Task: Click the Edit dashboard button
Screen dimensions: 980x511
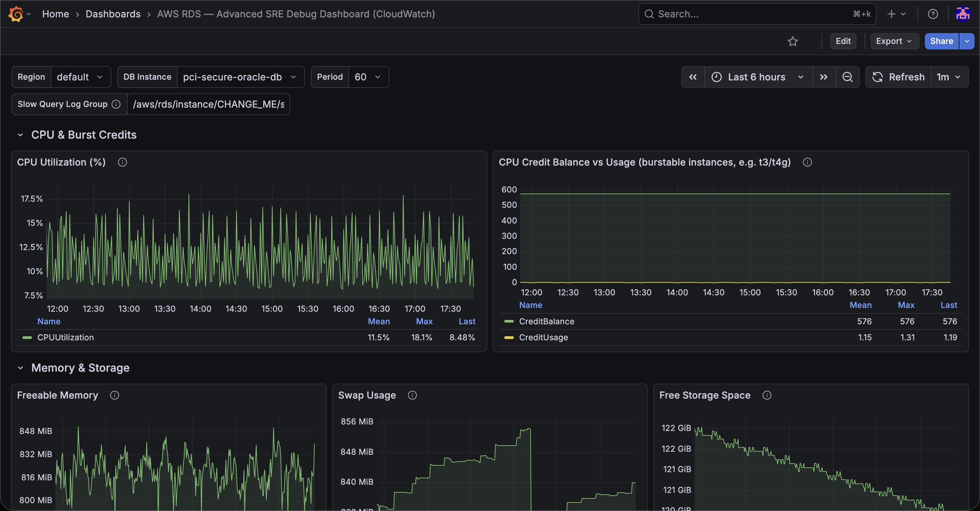Action: point(843,41)
